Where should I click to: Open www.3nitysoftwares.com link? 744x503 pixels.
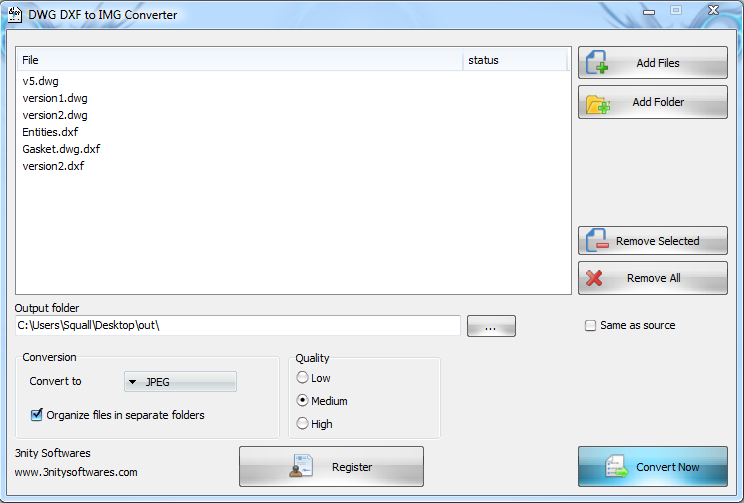click(x=76, y=472)
